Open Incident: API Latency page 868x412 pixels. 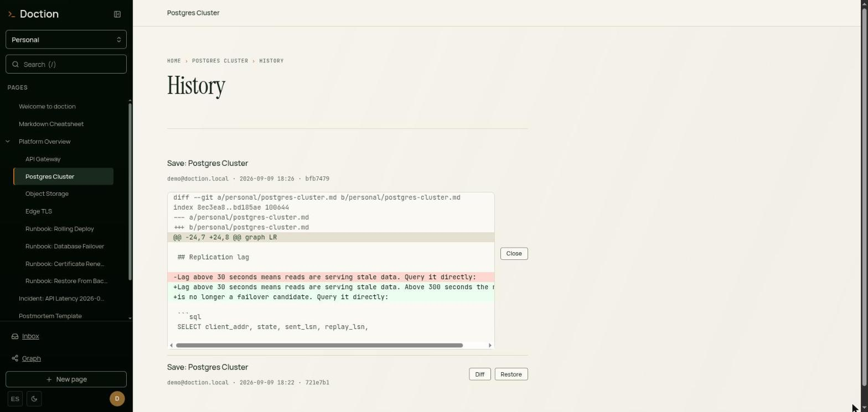pos(61,299)
